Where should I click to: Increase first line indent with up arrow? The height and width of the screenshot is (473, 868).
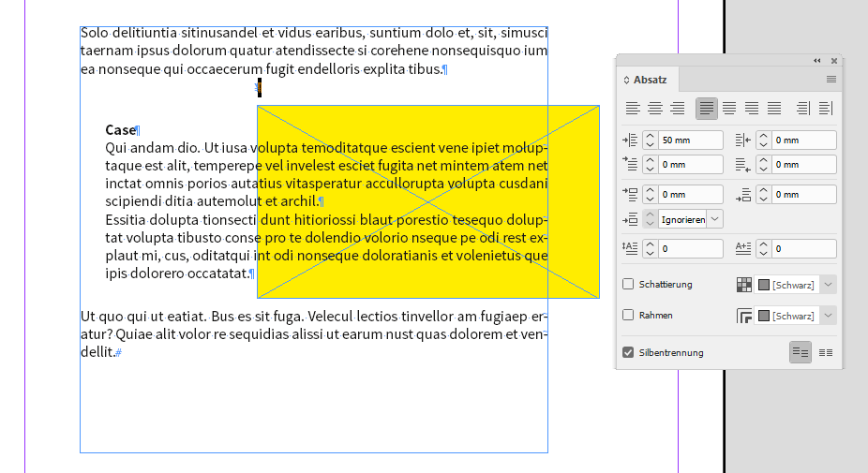tap(650, 160)
